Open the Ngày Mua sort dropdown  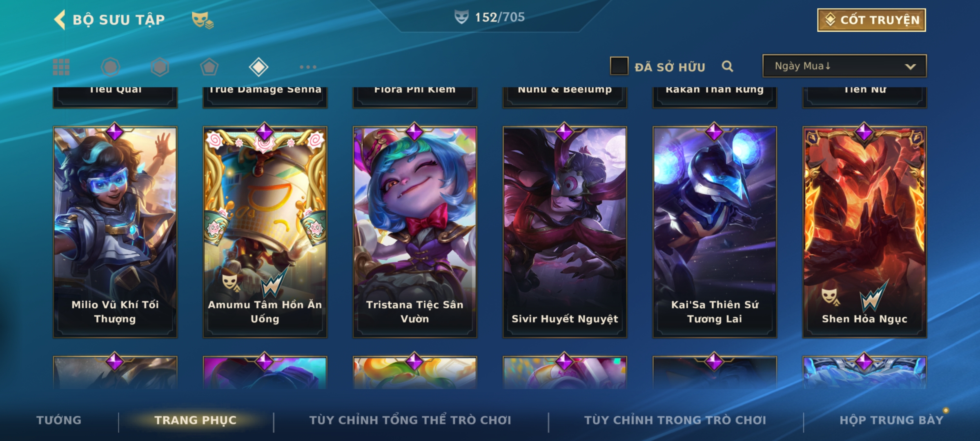pyautogui.click(x=844, y=66)
